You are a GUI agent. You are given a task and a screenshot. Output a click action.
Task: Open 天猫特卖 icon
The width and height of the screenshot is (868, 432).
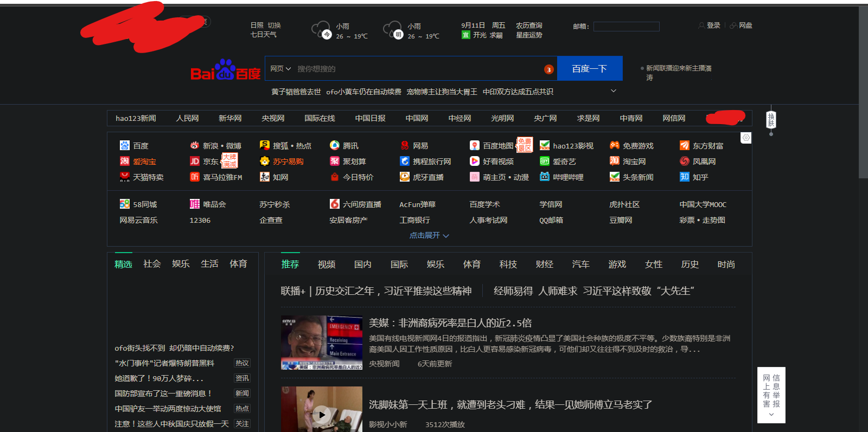click(x=125, y=177)
